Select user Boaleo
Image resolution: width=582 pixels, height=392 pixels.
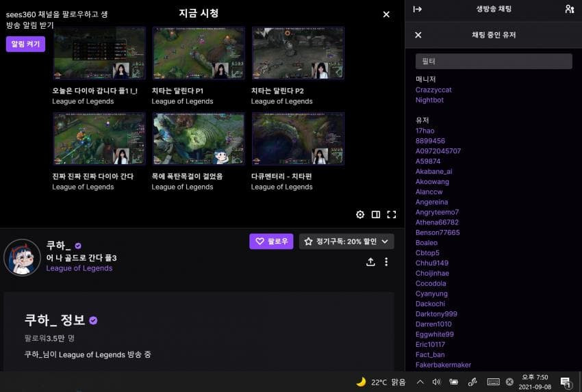pos(427,243)
